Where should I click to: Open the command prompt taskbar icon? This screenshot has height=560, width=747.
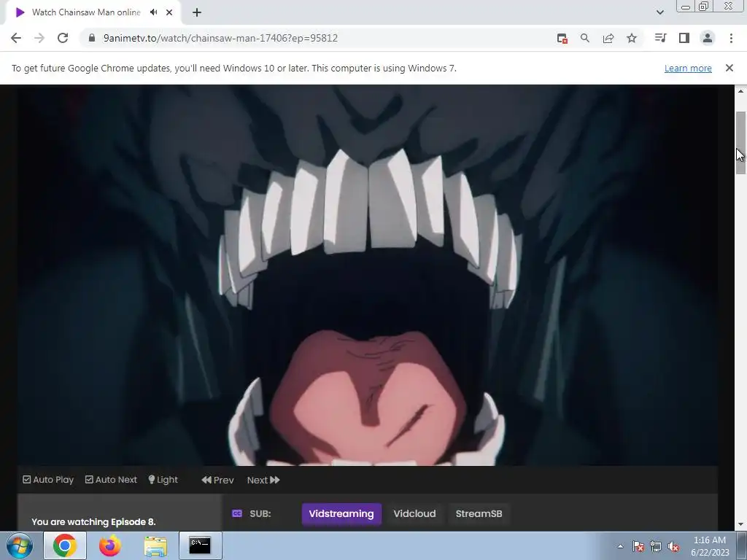tap(200, 545)
